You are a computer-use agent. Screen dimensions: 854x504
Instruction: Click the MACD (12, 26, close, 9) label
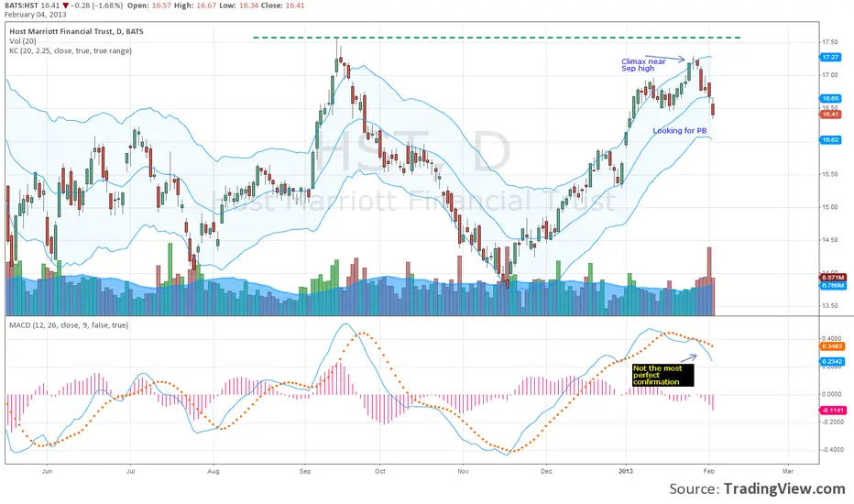pyautogui.click(x=69, y=325)
